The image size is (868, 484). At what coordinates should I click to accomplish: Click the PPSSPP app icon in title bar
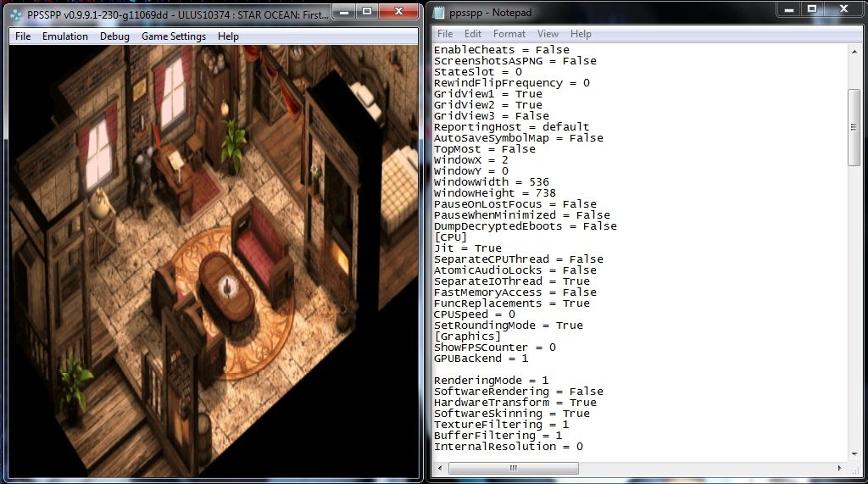[15, 14]
